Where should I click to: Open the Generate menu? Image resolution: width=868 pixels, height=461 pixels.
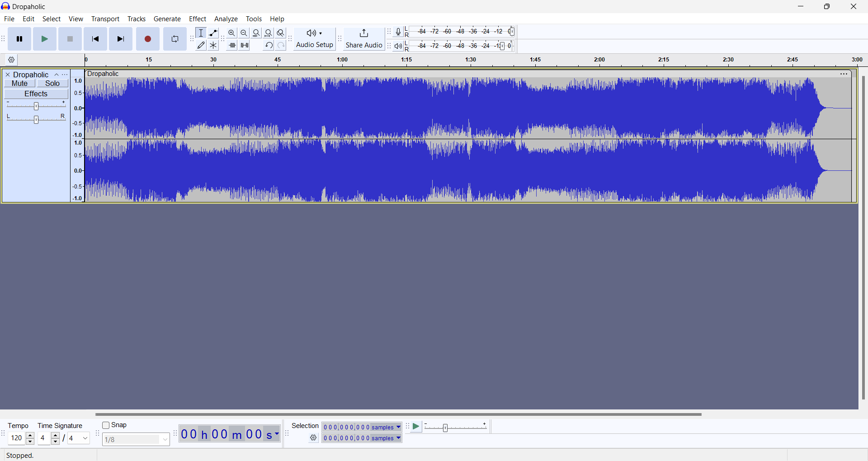click(x=168, y=19)
